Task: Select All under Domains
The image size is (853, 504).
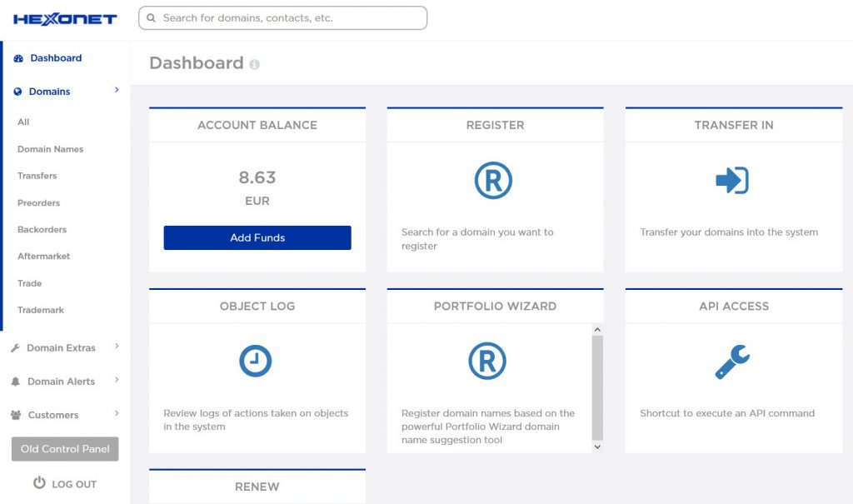Action: point(23,122)
